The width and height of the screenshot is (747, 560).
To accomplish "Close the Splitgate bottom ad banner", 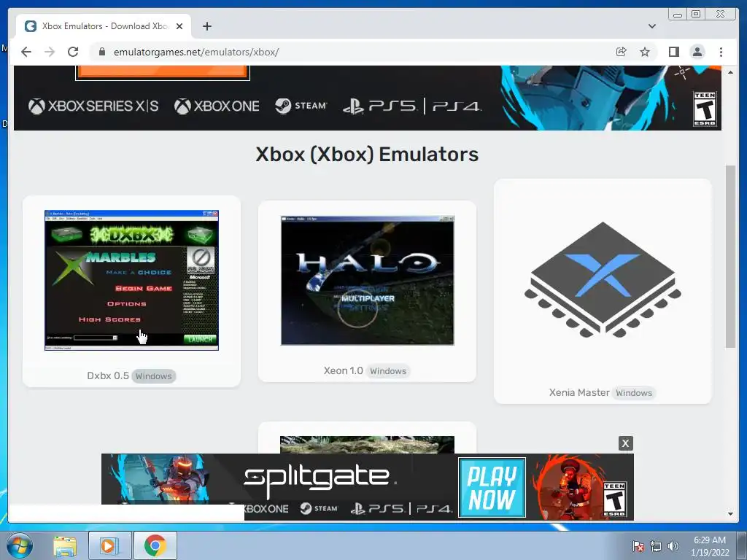I will pos(625,443).
